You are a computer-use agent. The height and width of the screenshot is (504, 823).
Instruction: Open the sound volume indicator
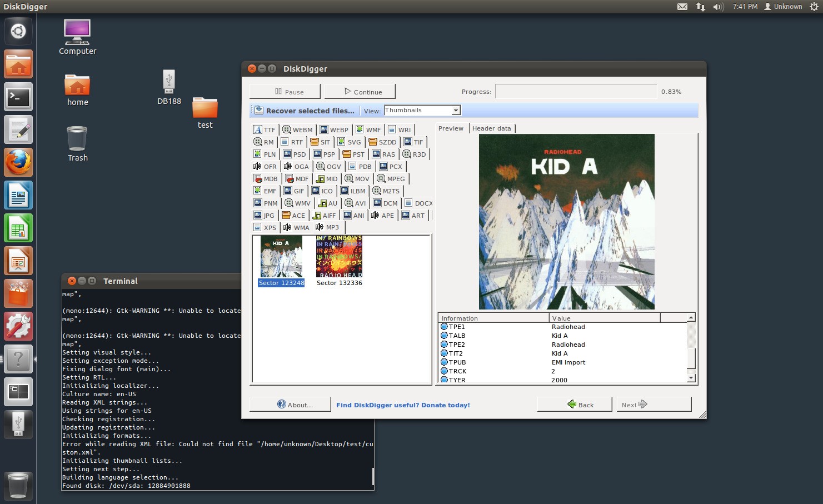click(718, 7)
